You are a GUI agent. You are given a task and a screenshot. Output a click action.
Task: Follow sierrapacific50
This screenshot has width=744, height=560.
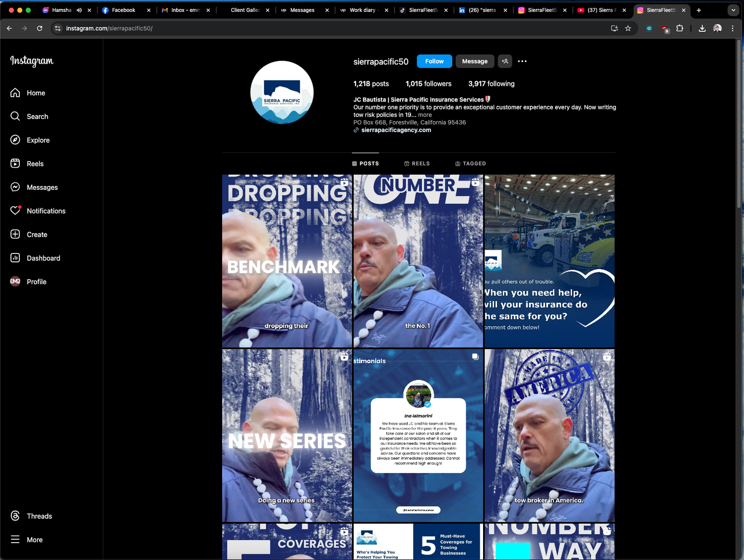[x=434, y=61]
